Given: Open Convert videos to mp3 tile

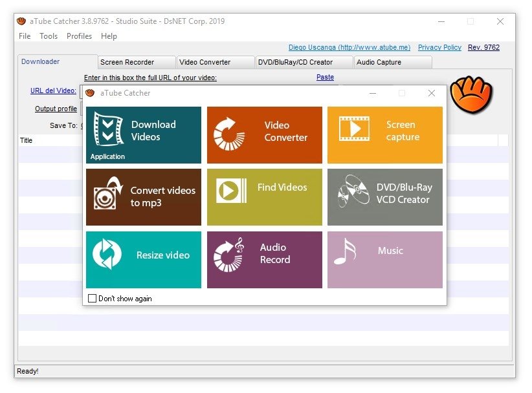Looking at the screenshot, I should point(144,197).
